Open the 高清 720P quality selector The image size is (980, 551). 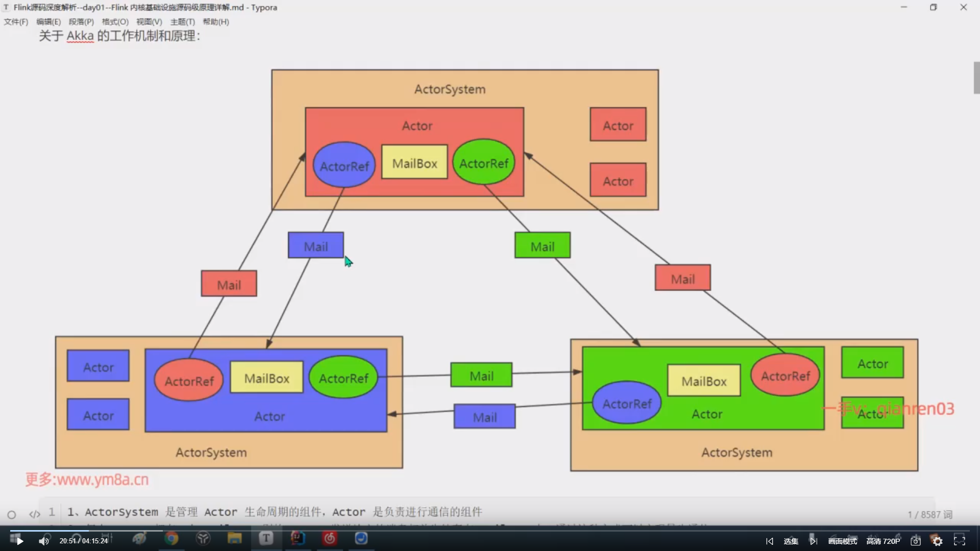tap(883, 541)
